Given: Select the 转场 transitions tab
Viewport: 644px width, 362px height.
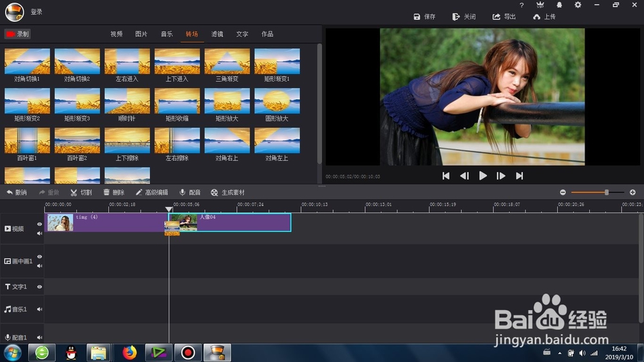Looking at the screenshot, I should point(192,34).
